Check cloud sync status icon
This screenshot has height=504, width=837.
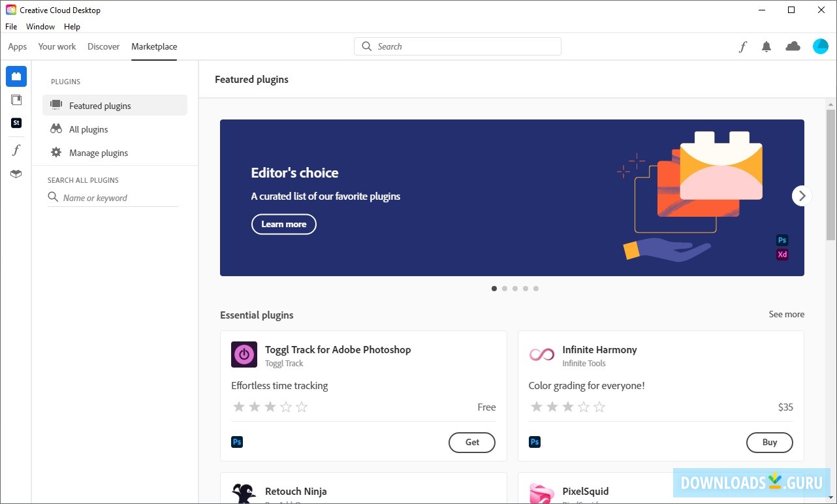click(793, 46)
